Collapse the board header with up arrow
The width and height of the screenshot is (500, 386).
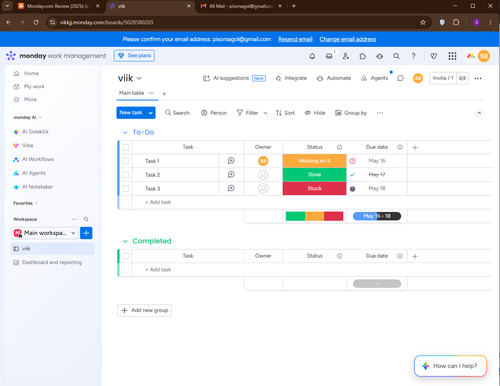point(479,113)
